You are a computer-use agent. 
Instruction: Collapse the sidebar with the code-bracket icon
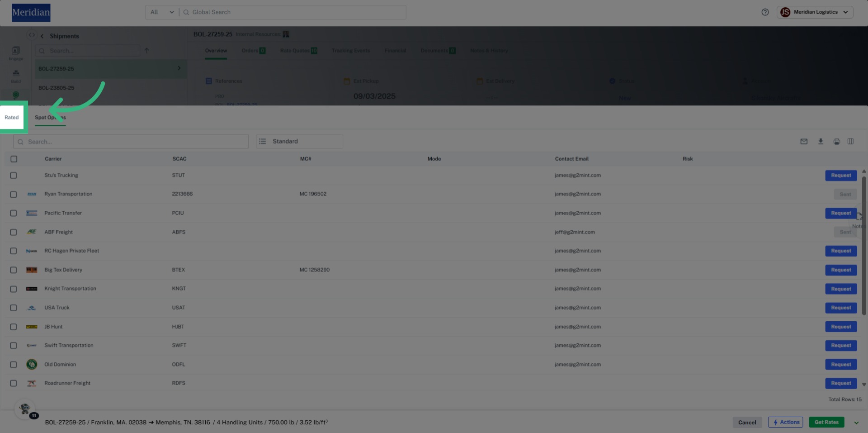pos(32,35)
